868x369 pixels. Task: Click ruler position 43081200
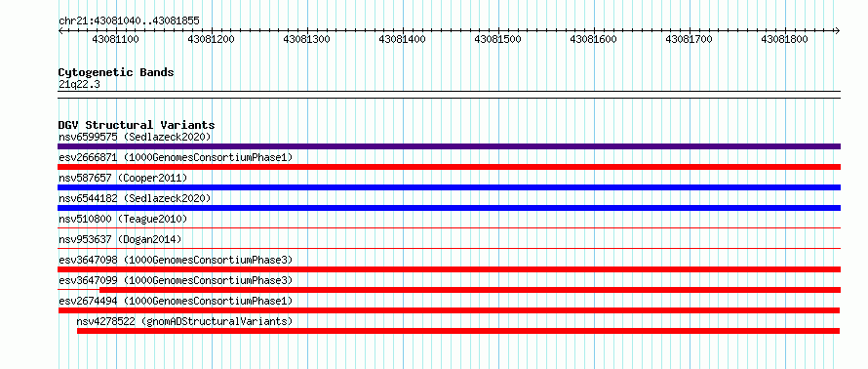pyautogui.click(x=211, y=40)
